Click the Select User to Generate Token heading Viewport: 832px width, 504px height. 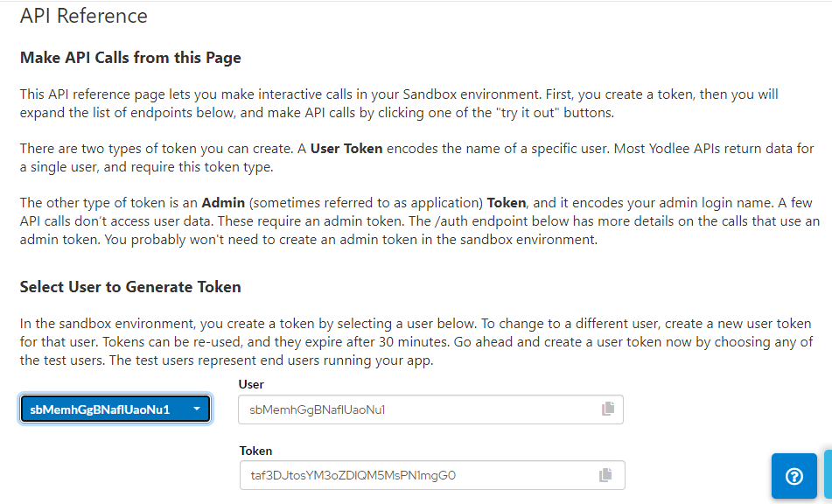[x=130, y=286]
